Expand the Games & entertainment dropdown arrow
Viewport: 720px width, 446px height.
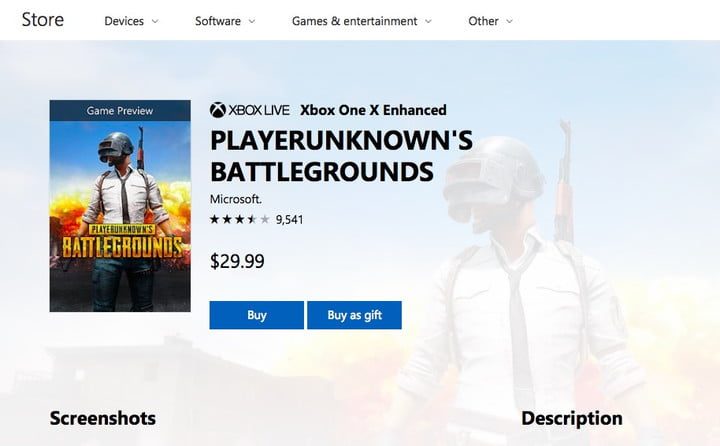pos(428,21)
